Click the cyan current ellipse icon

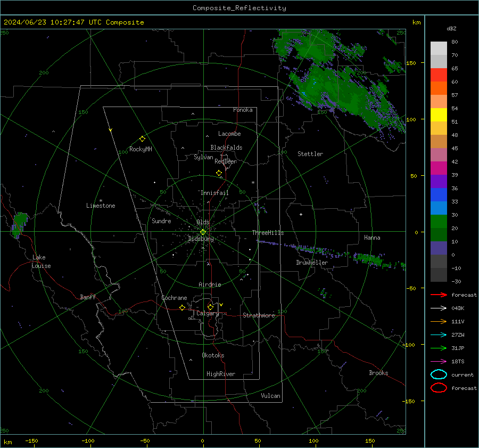click(x=439, y=374)
